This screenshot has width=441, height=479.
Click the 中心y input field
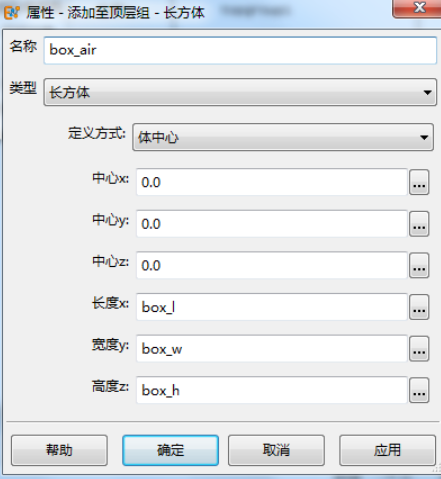(x=272, y=224)
